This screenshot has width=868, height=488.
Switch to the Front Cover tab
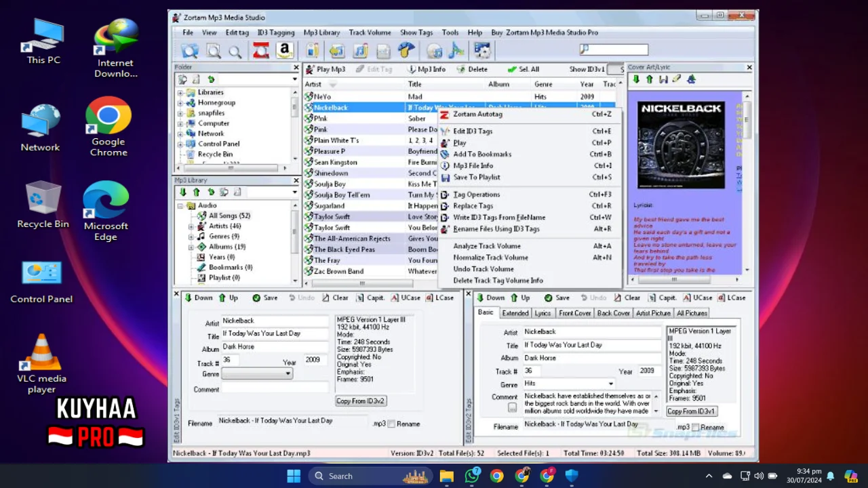pos(574,313)
